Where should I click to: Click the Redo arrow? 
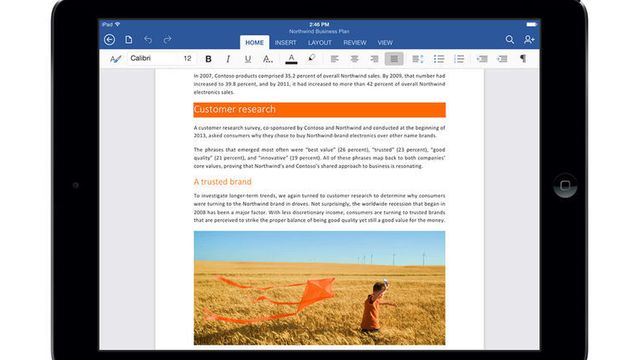coord(167,40)
